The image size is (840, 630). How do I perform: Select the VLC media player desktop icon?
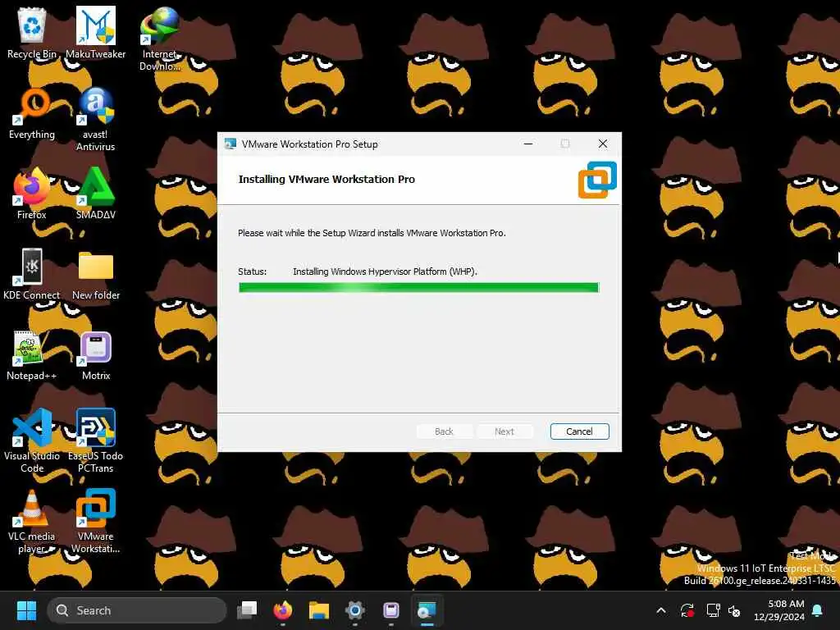(x=32, y=521)
